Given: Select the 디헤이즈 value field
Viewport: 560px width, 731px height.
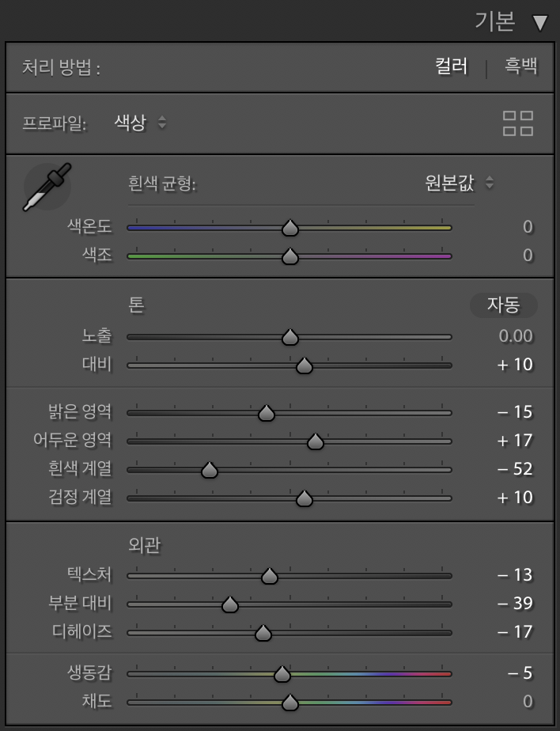Looking at the screenshot, I should [x=515, y=632].
